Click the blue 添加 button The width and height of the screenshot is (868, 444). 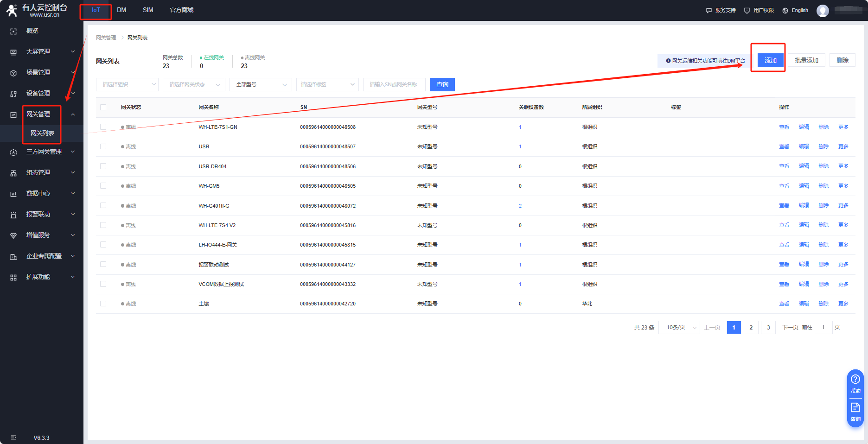click(x=770, y=60)
